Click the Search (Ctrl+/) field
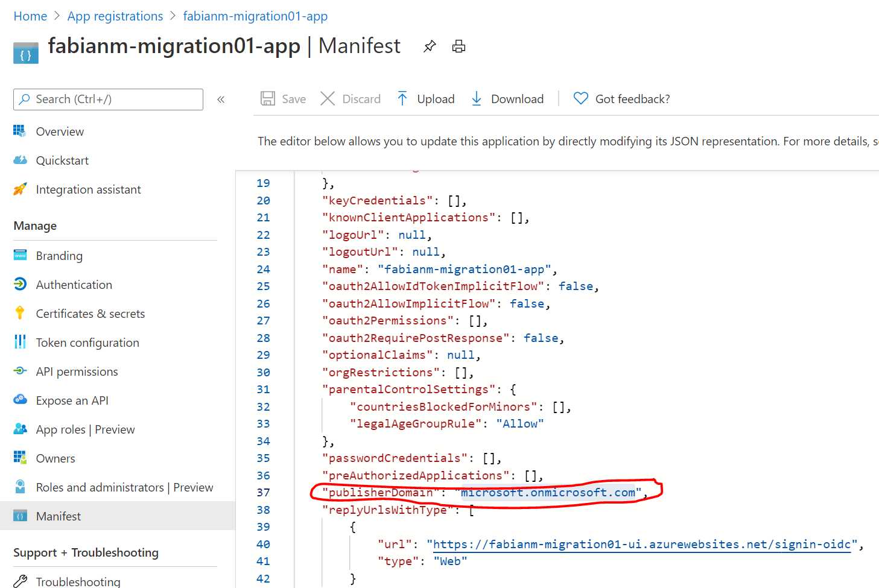This screenshot has height=588, width=879. 108,100
